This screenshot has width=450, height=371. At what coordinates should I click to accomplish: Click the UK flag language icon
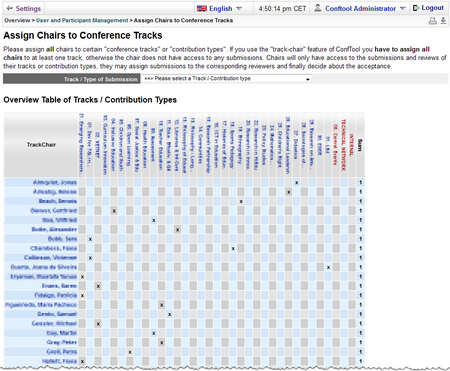point(202,8)
